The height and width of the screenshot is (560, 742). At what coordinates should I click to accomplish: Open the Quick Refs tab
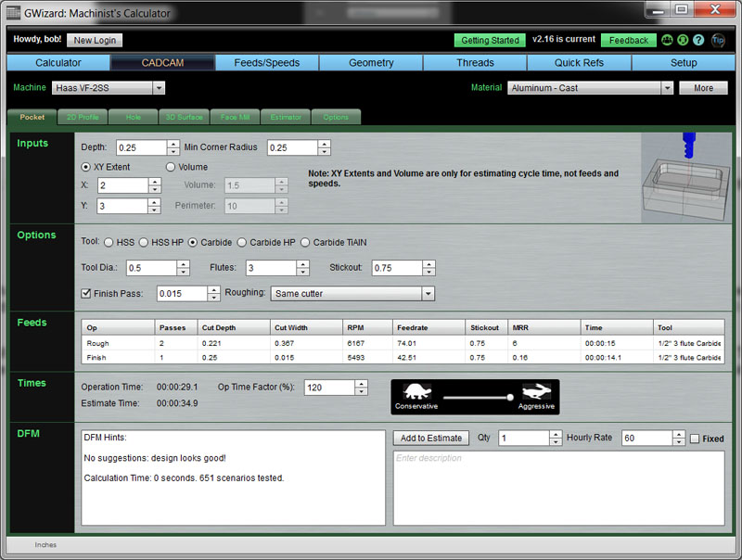(579, 62)
